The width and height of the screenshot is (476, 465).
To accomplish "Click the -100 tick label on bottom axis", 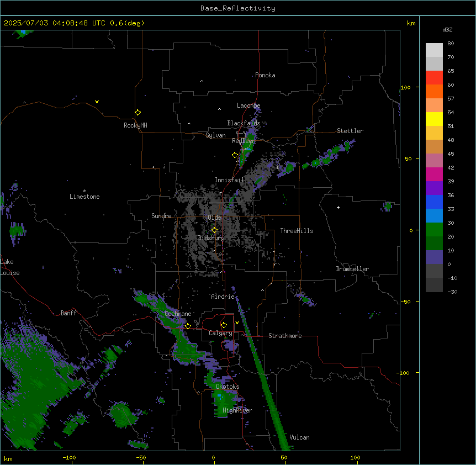I will click(x=69, y=457).
